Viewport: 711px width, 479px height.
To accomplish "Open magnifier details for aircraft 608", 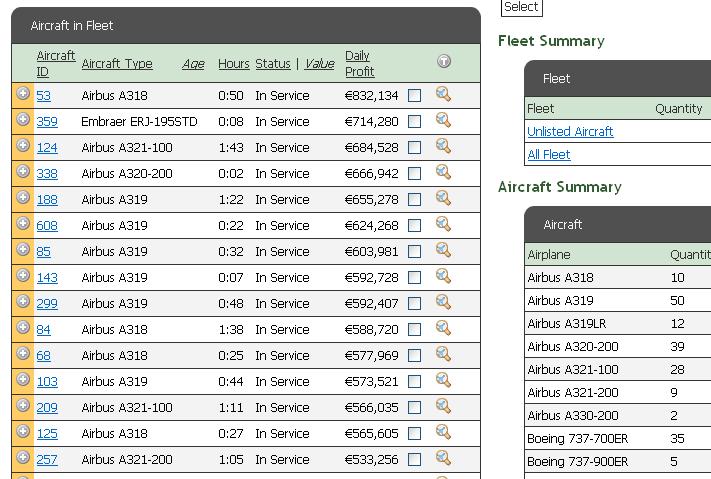I will click(443, 224).
